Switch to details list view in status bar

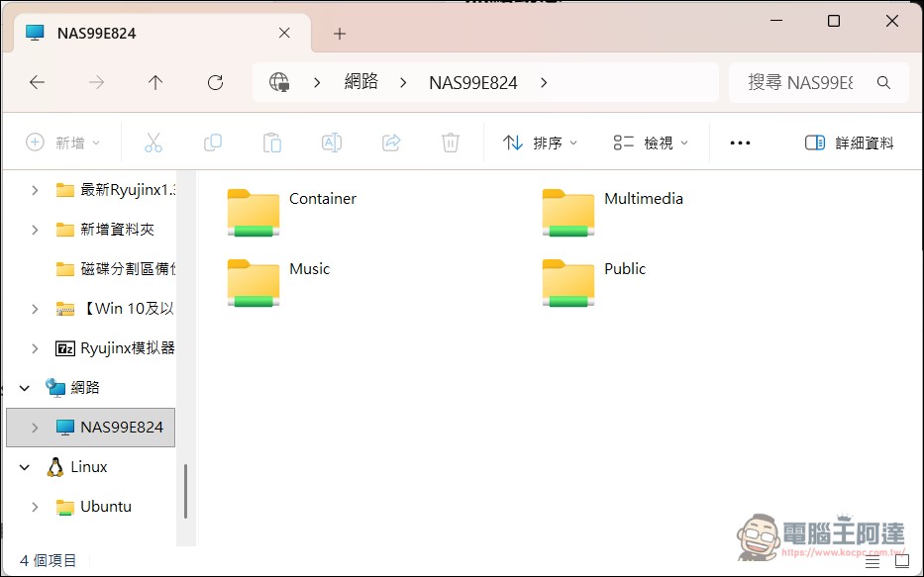click(873, 562)
